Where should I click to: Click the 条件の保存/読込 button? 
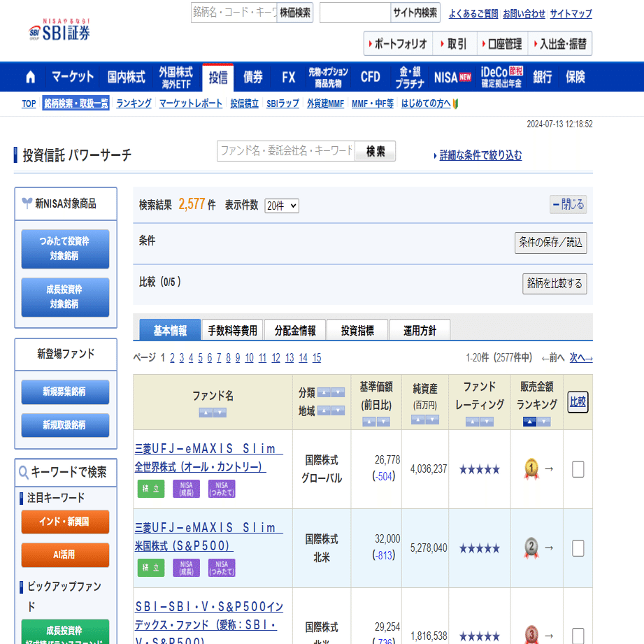(x=550, y=243)
